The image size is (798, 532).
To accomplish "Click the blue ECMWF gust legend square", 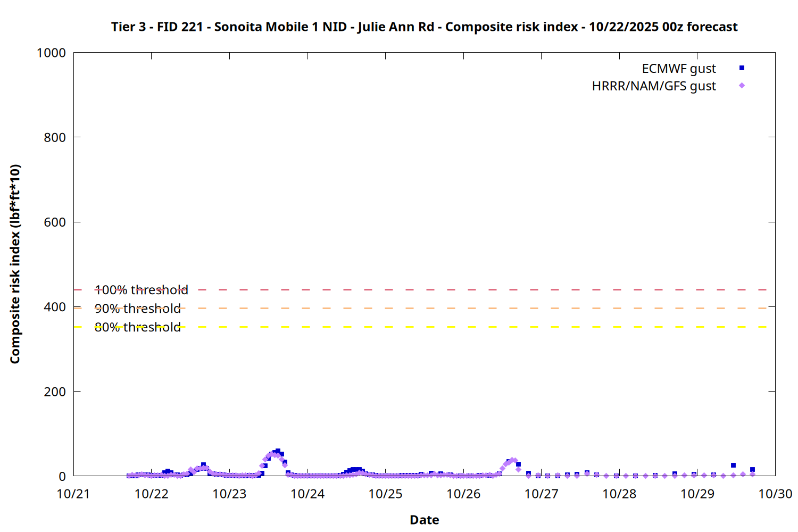I will click(x=742, y=68).
